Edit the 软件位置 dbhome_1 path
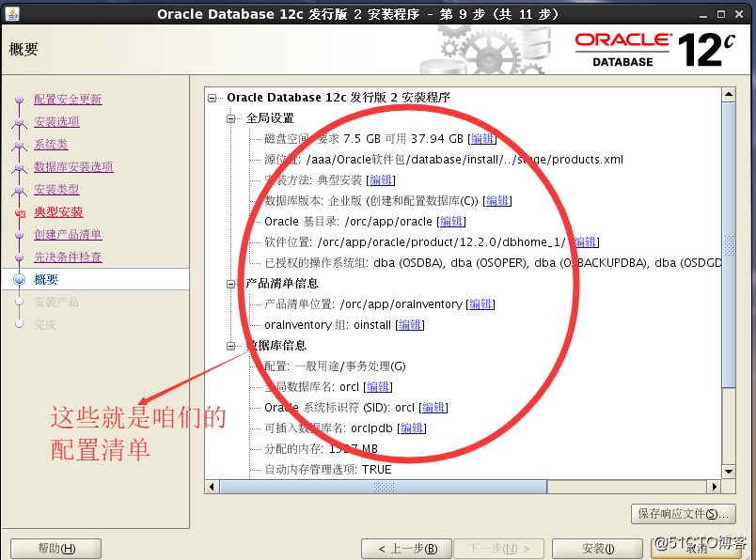Image resolution: width=756 pixels, height=560 pixels. tap(585, 242)
